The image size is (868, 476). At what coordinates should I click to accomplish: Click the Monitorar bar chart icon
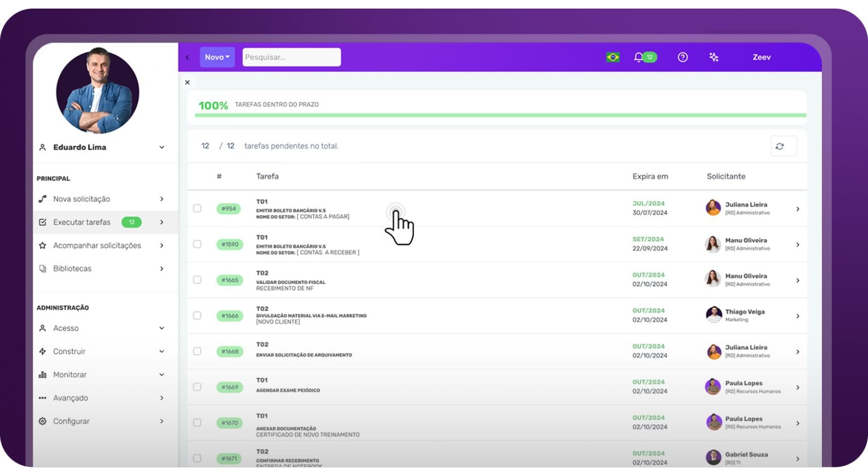coord(42,375)
